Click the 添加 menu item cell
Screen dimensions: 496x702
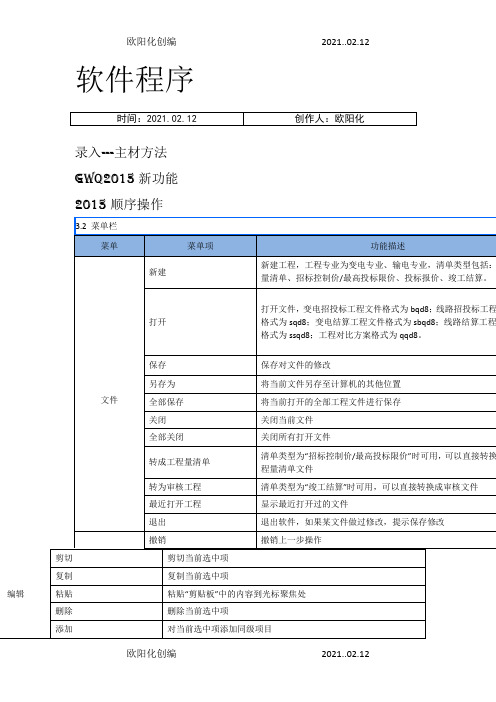[106, 629]
